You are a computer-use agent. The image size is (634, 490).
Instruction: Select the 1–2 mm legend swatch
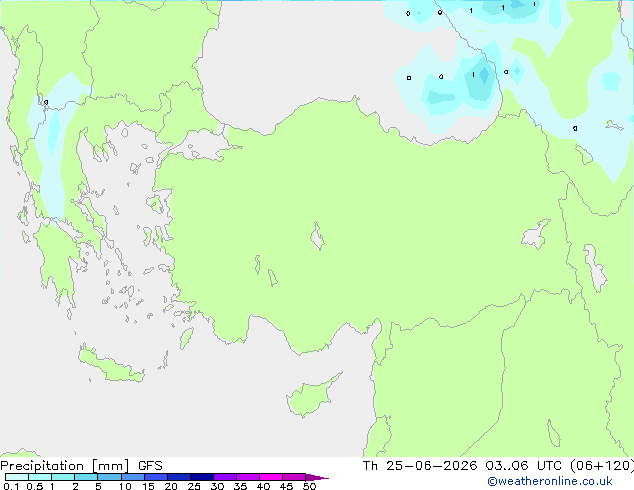63,477
